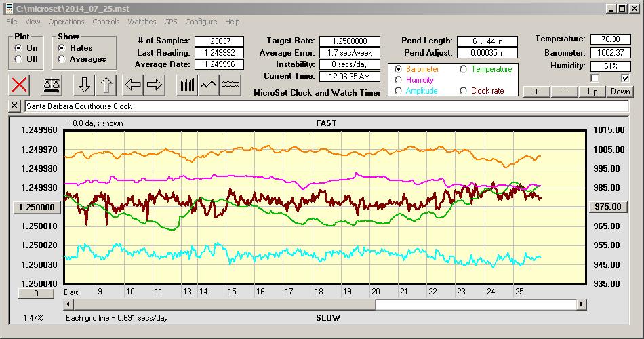Click the Instability value field

click(x=350, y=64)
